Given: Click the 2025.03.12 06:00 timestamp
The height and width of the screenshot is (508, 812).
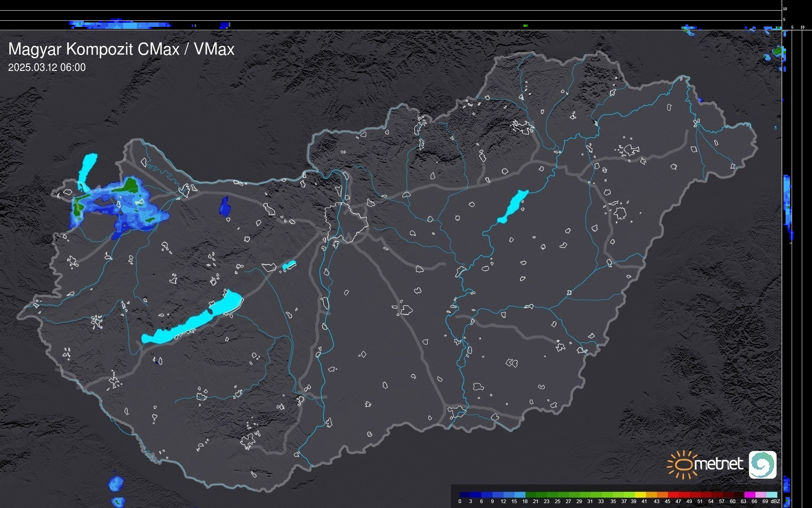Looking at the screenshot, I should tap(47, 68).
